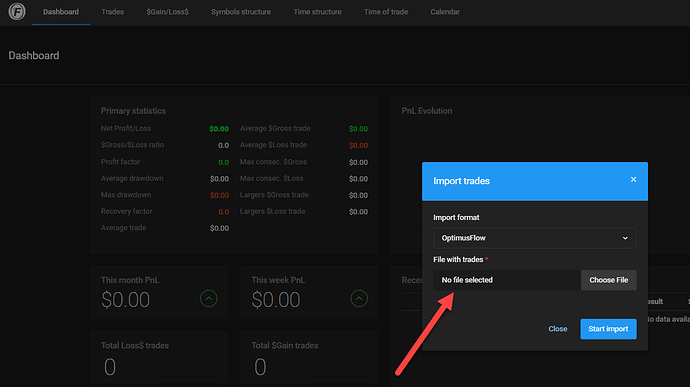
Task: Switch to the Trades tab
Action: click(112, 12)
